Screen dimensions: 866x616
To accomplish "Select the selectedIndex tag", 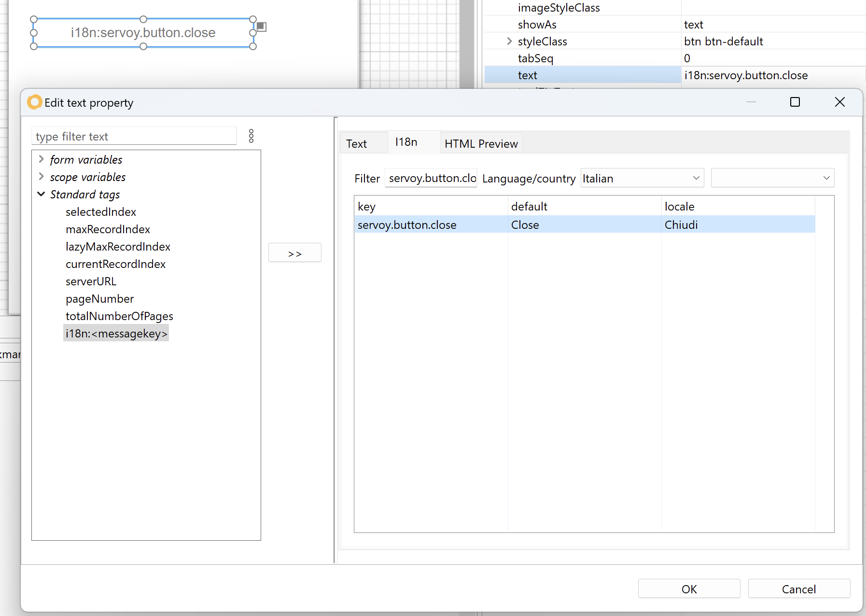I will (101, 211).
